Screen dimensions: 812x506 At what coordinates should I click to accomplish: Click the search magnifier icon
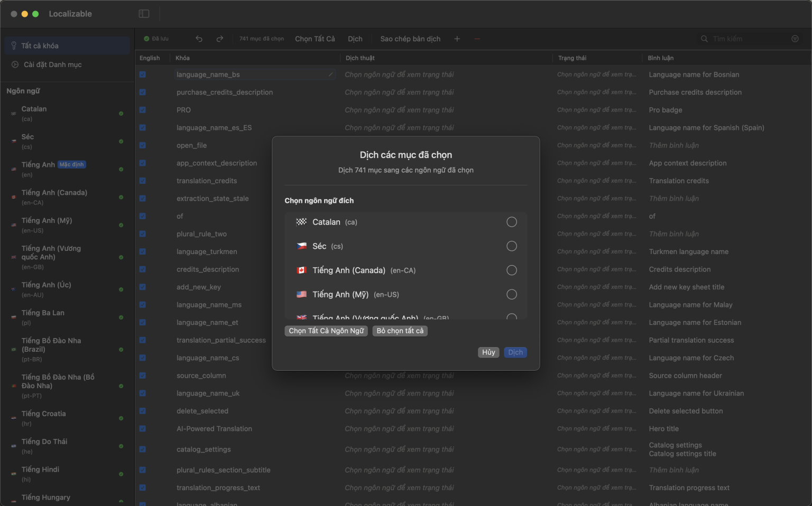704,39
